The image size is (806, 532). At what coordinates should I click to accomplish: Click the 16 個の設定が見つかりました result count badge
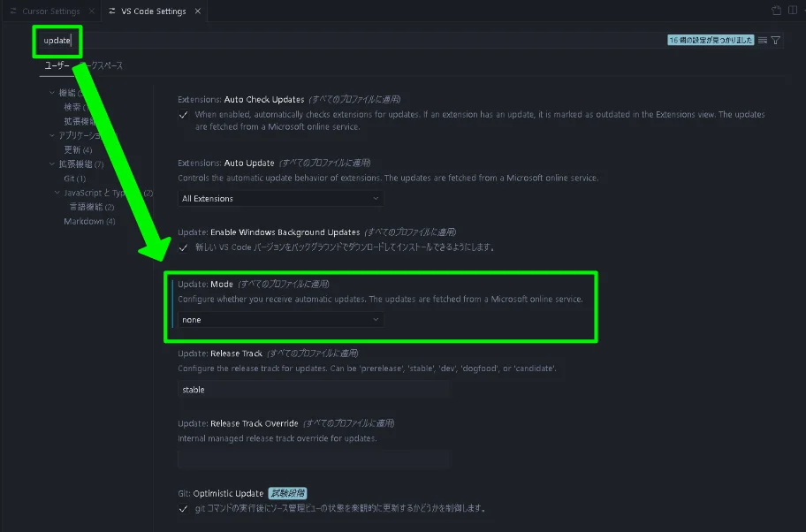click(711, 40)
